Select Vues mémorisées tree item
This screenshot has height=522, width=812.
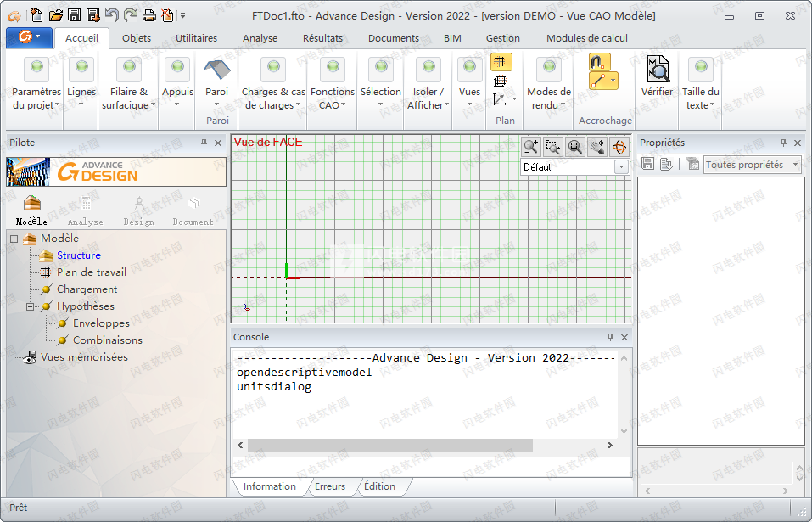[x=84, y=357]
